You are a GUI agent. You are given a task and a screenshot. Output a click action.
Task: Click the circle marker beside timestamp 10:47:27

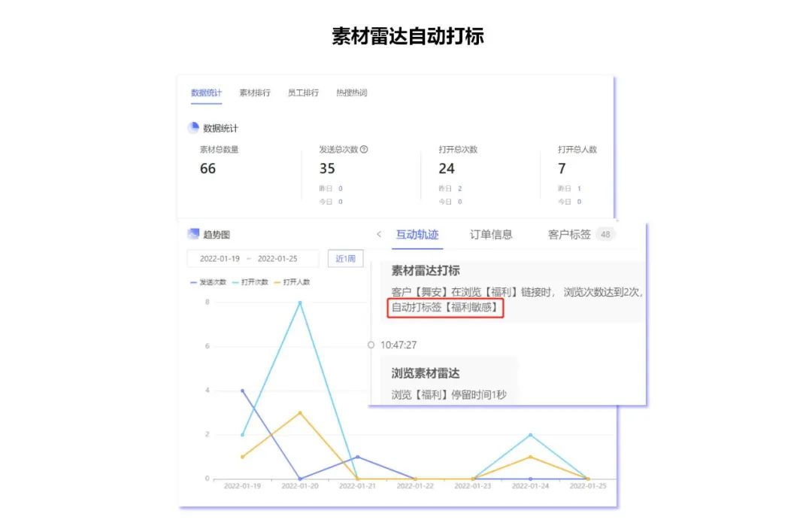pyautogui.click(x=371, y=345)
